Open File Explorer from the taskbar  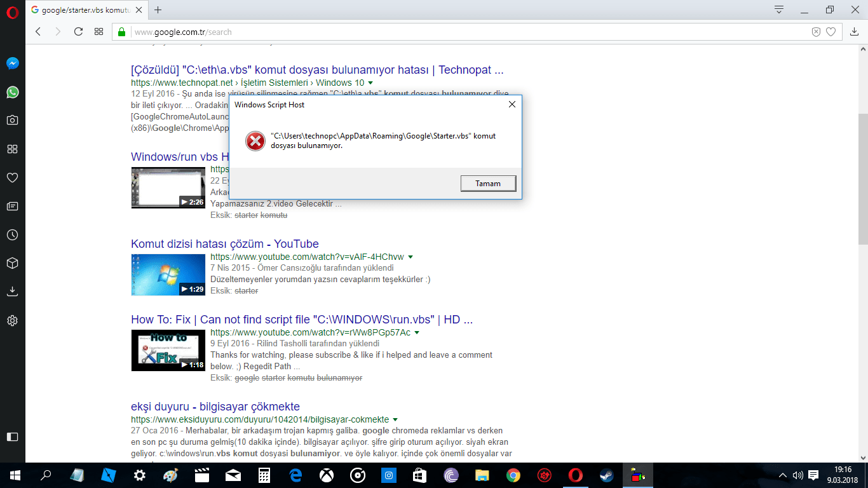click(x=482, y=475)
